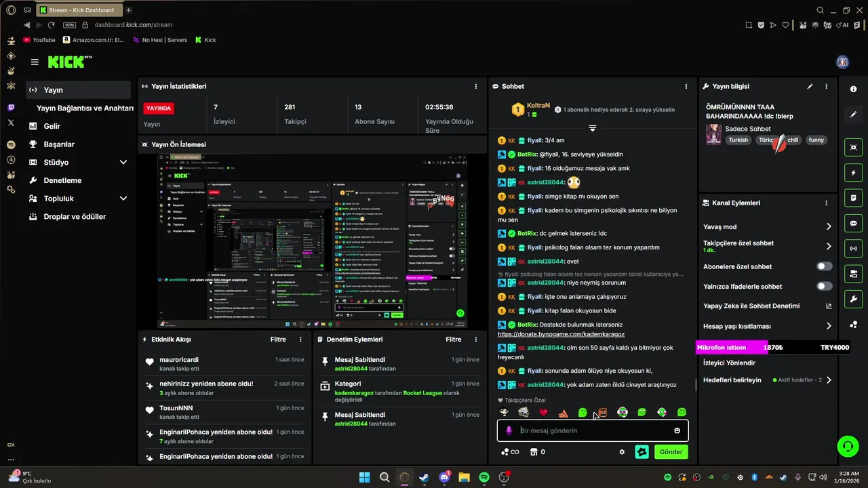This screenshot has width=868, height=488.
Task: Click the Mikrofon istiom goal progress bar
Action: [x=773, y=347]
